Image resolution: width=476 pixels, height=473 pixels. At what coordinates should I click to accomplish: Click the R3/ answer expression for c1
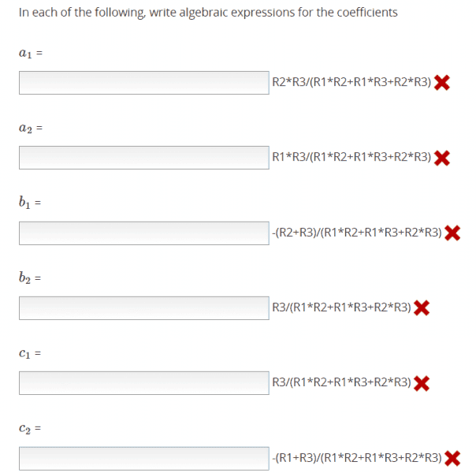click(x=340, y=383)
